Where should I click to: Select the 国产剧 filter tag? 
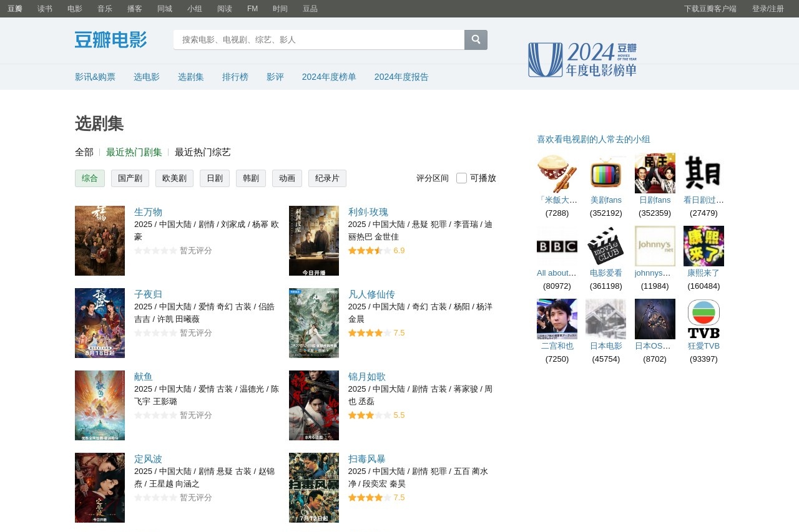point(130,178)
